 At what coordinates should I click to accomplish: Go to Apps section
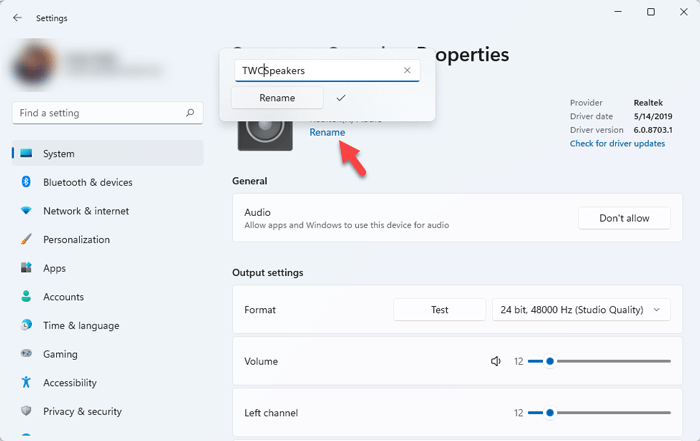54,268
